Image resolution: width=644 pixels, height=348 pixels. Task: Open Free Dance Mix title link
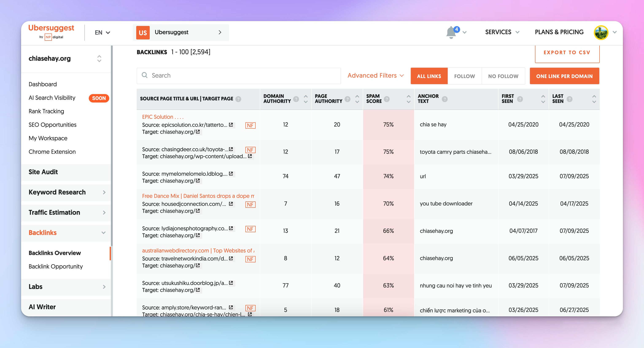198,196
